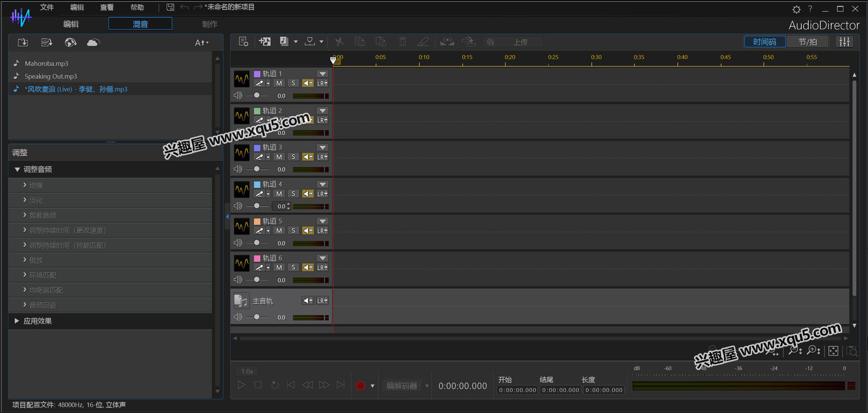Toggle the LR pan button on 主音轨

322,301
